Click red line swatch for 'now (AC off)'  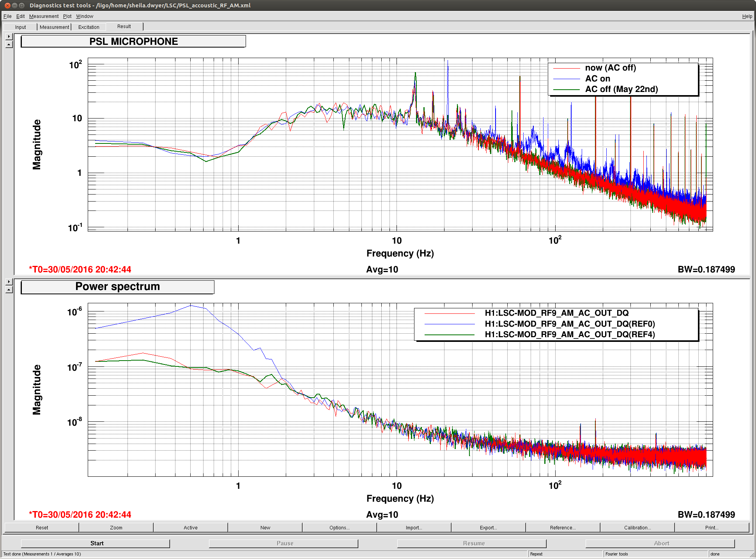point(567,68)
